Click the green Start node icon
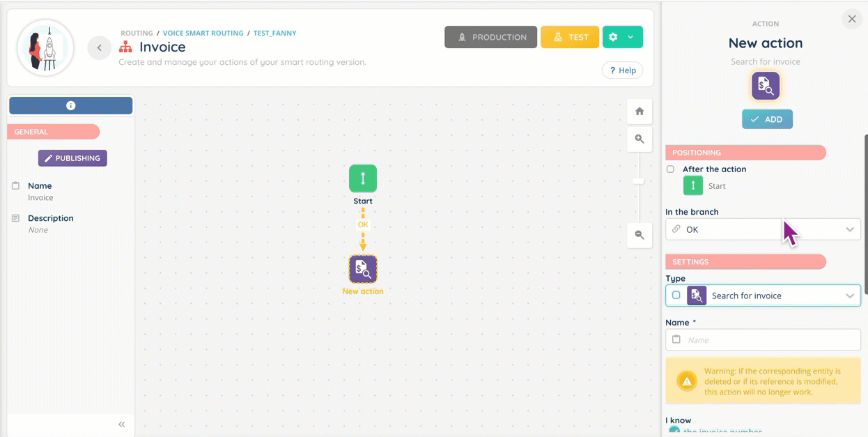868x437 pixels. tap(363, 178)
